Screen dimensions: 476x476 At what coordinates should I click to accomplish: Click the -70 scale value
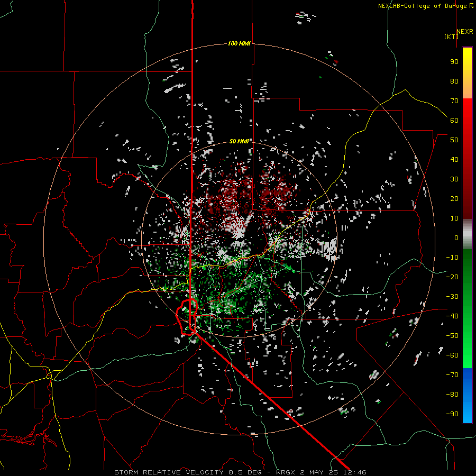[x=452, y=375]
